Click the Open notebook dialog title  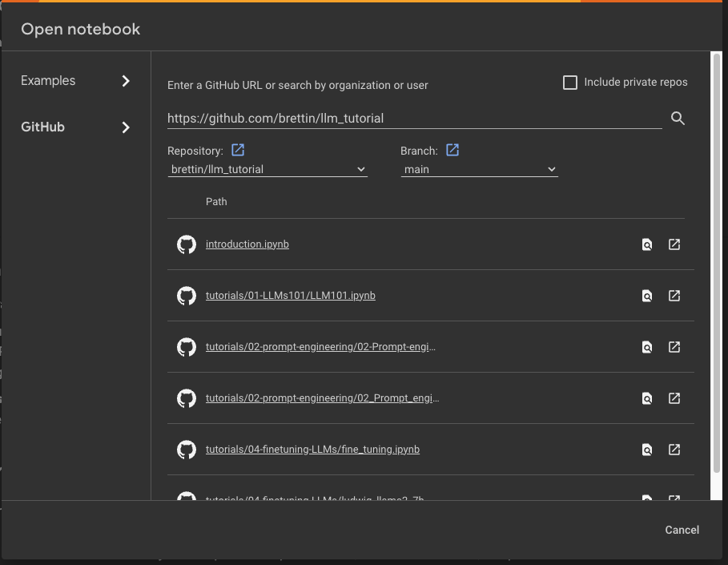pos(80,30)
